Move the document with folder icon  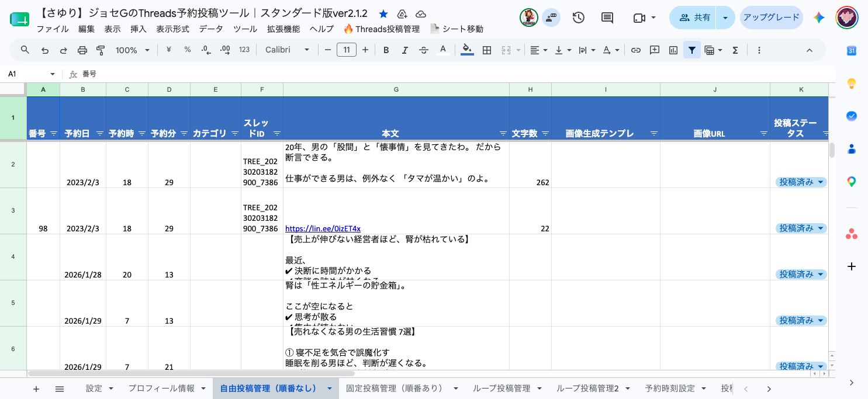402,14
